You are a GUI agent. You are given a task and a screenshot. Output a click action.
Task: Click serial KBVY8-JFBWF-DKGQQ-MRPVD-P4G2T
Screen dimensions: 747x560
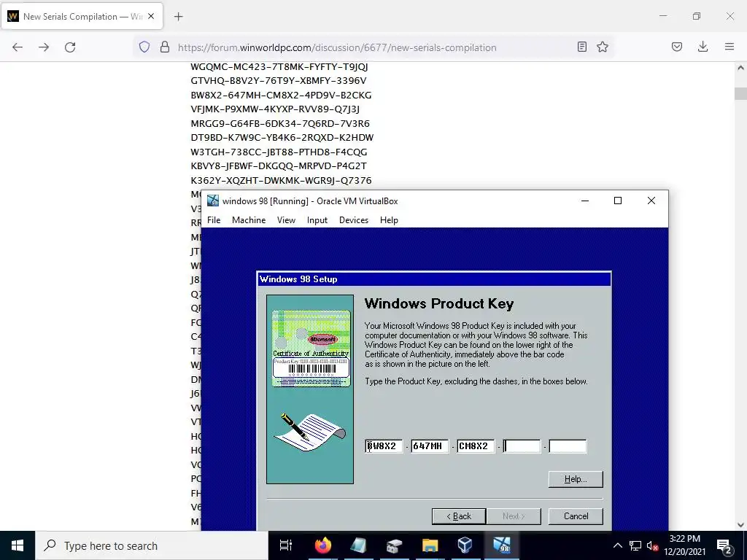pyautogui.click(x=279, y=166)
